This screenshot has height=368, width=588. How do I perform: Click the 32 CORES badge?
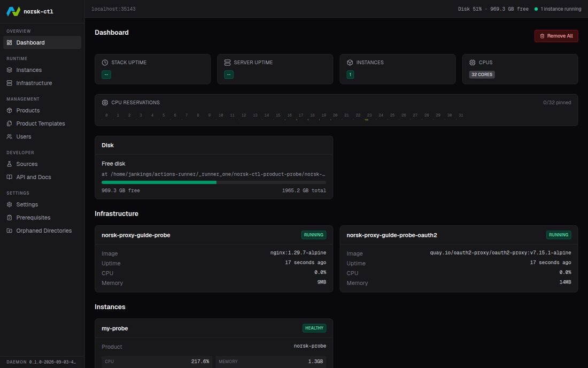pyautogui.click(x=482, y=75)
